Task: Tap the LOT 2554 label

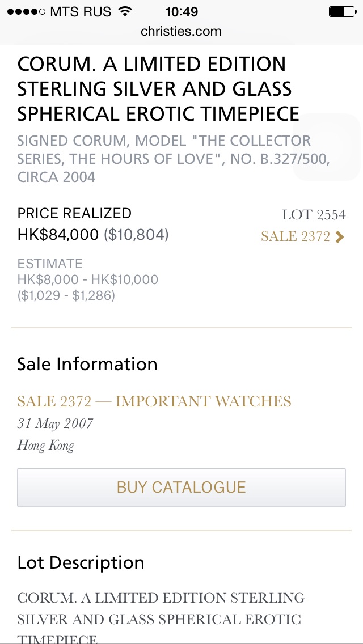Action: click(314, 215)
